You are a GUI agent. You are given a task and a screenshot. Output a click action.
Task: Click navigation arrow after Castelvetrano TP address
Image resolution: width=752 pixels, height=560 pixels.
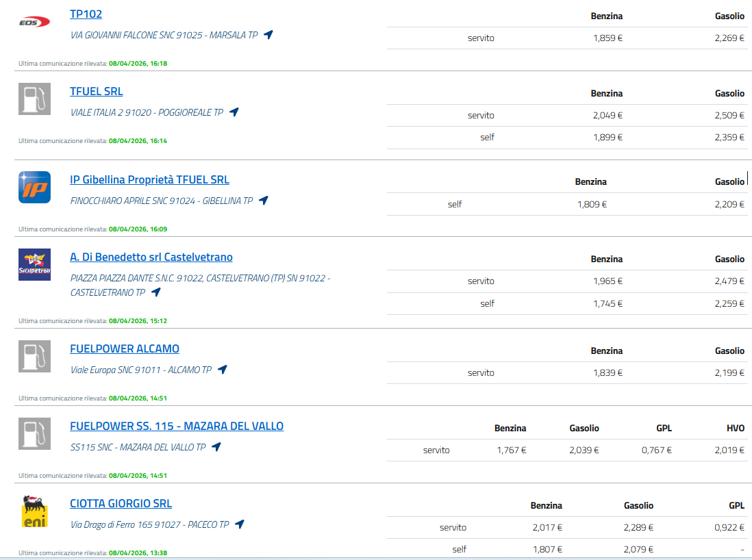click(156, 292)
